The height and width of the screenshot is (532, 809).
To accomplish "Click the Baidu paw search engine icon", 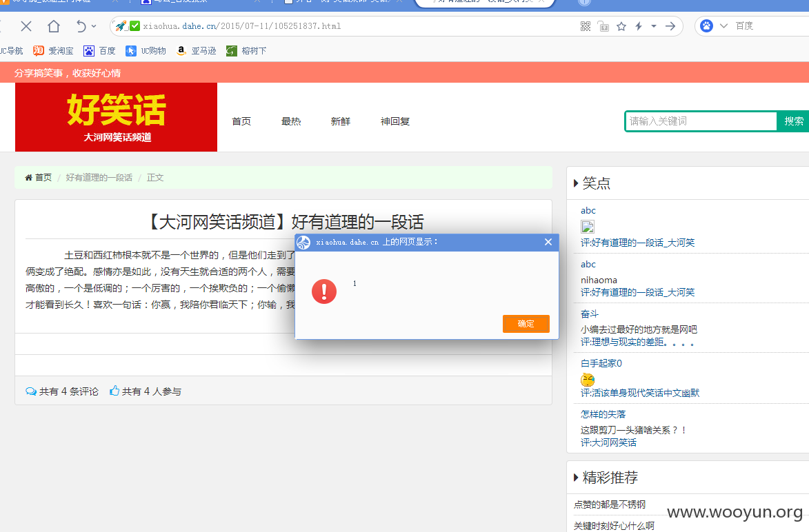I will [x=706, y=25].
